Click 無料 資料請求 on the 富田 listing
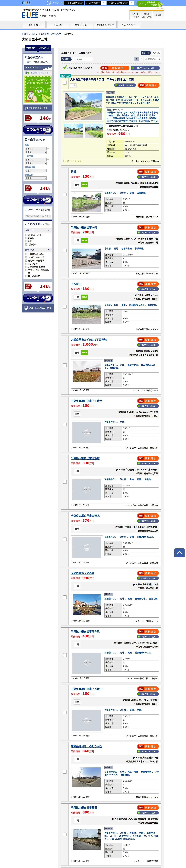 click(148, 808)
